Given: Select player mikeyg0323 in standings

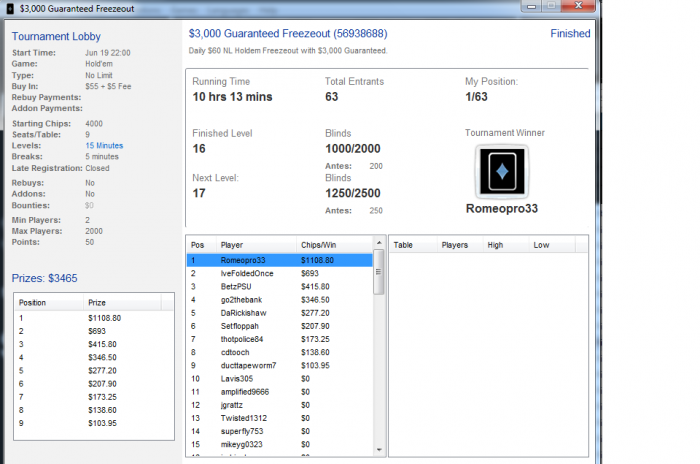Looking at the screenshot, I should tap(279, 444).
